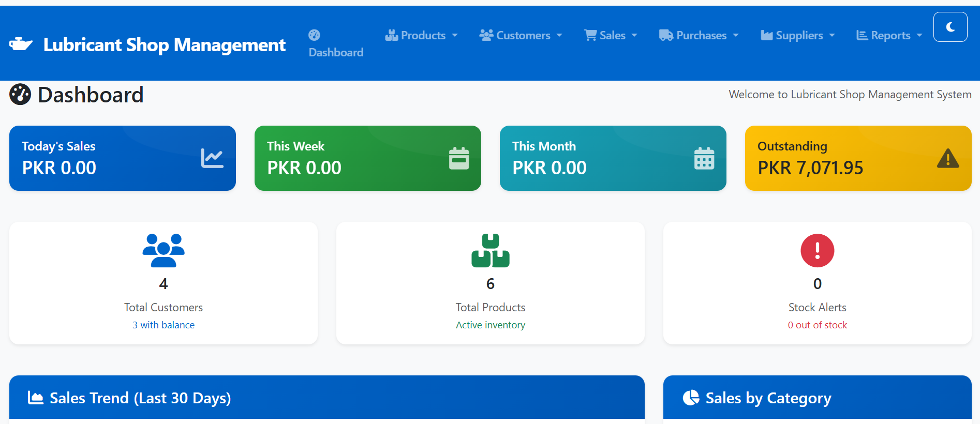This screenshot has height=424, width=980.
Task: Click the oil can logo icon
Action: (x=21, y=44)
